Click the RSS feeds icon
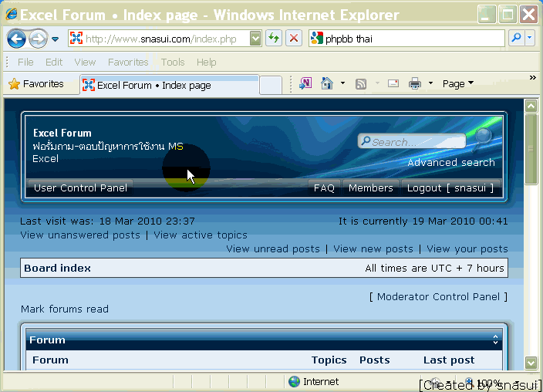This screenshot has width=543, height=392. tap(361, 83)
